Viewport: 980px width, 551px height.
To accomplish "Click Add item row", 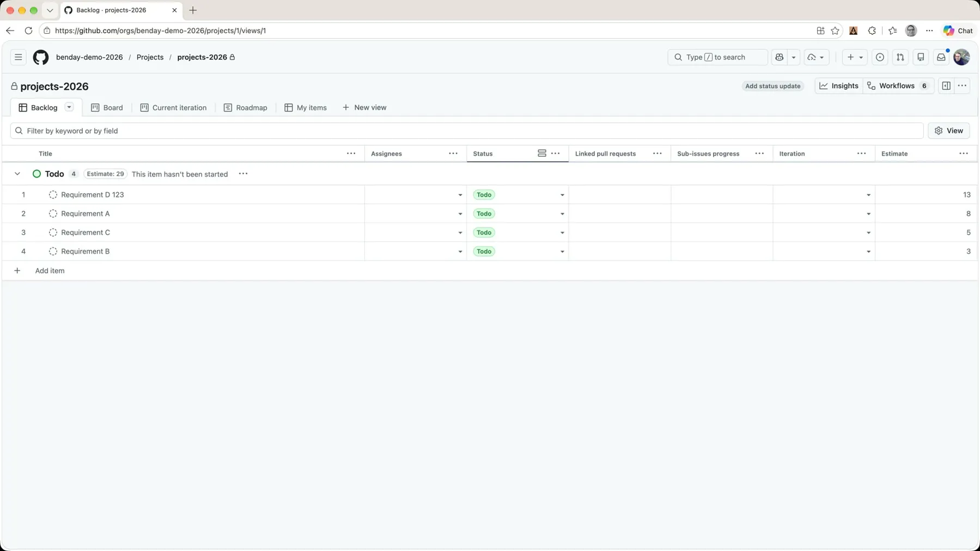I will [x=490, y=271].
